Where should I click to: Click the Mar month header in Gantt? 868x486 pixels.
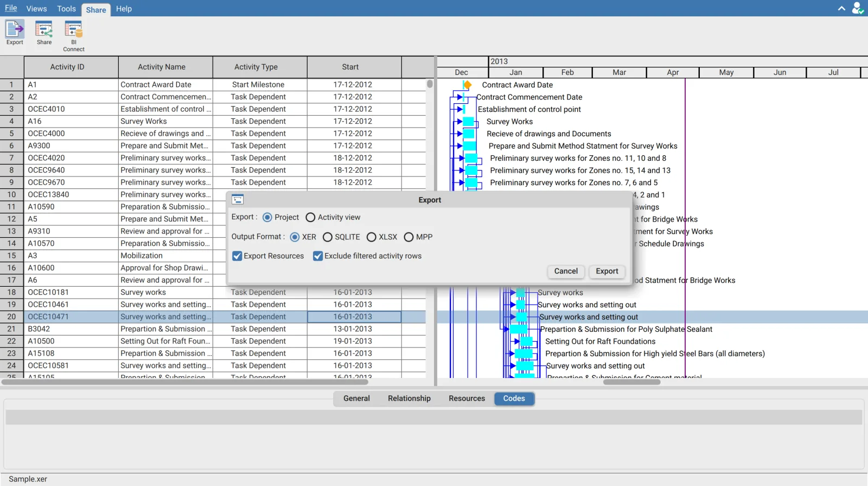619,72
